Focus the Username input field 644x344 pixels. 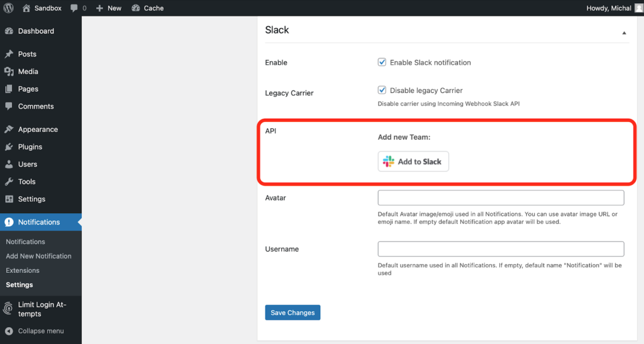[x=501, y=249]
